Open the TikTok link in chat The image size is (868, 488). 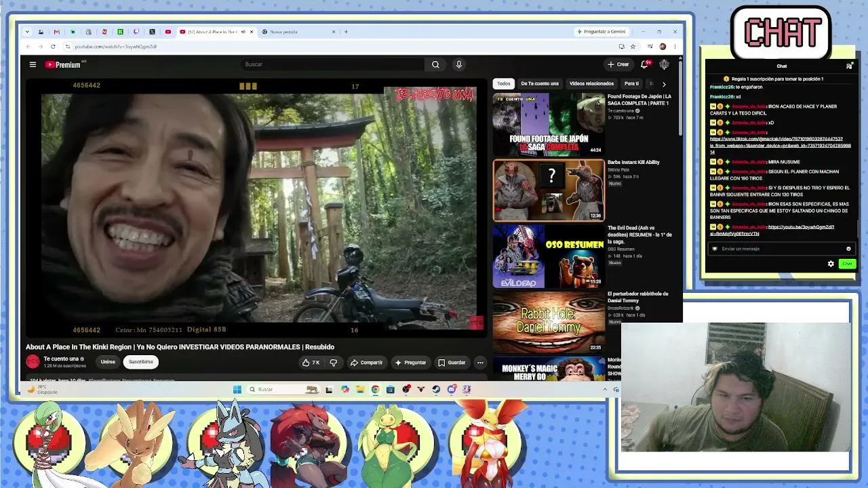tap(780, 146)
